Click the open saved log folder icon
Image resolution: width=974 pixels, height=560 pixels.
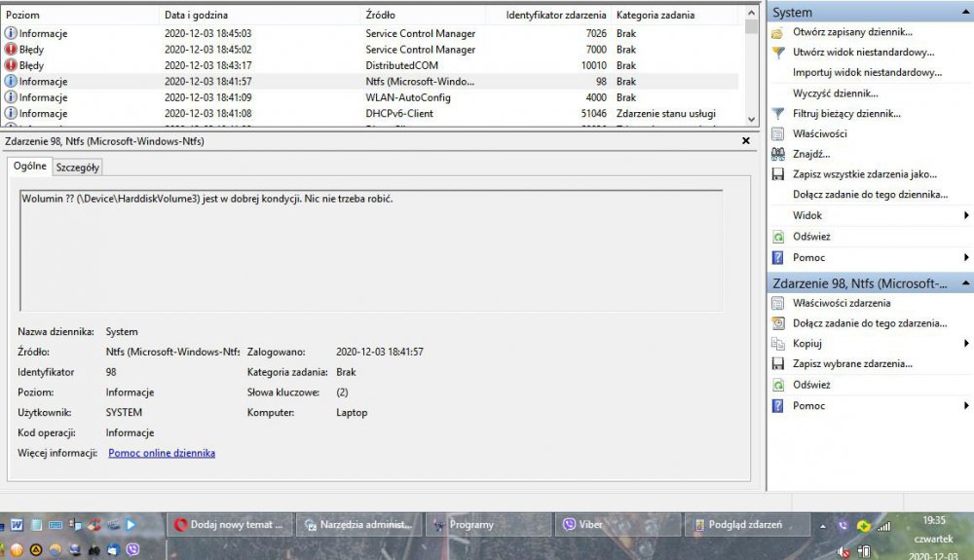click(x=777, y=32)
